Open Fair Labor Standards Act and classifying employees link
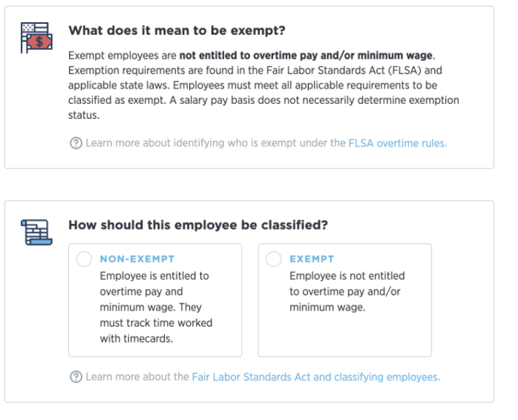The width and height of the screenshot is (518, 420). coord(316,377)
